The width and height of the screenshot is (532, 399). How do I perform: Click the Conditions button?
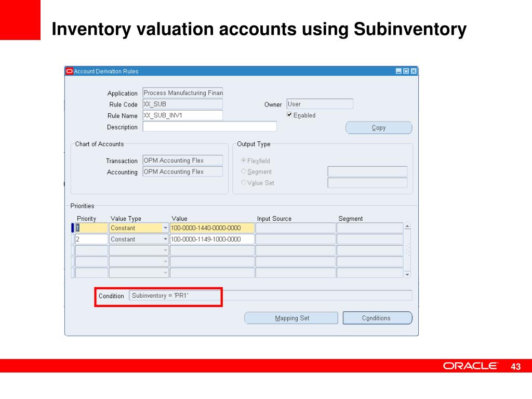[378, 318]
